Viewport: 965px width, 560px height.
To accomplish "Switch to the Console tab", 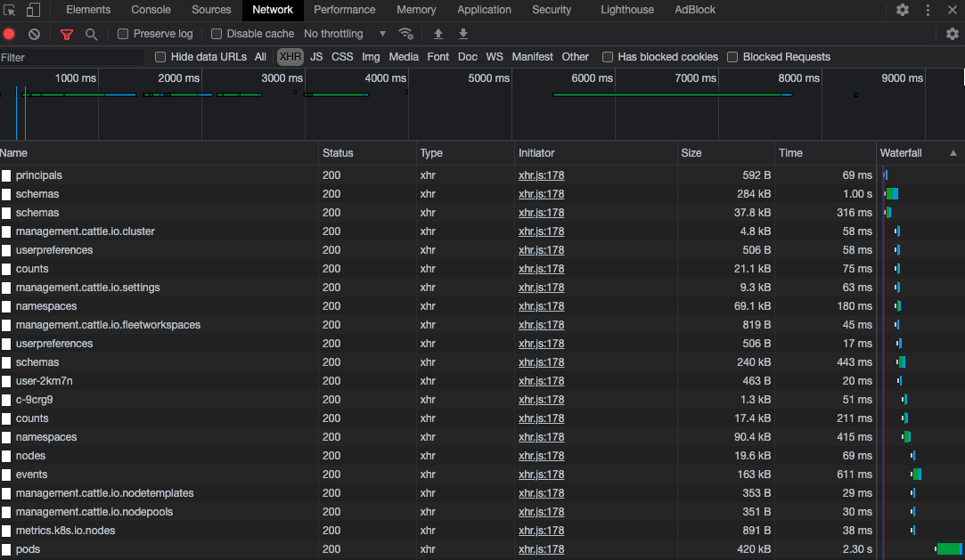I will (x=151, y=10).
